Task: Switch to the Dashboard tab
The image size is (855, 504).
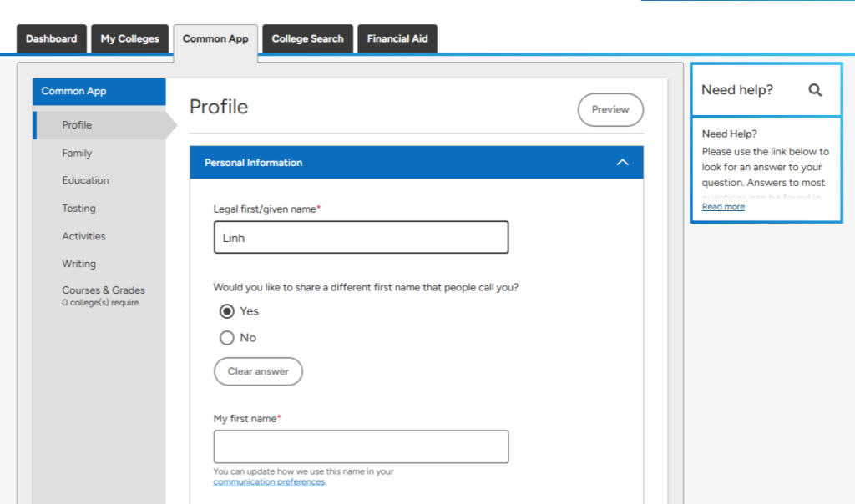Action: (x=52, y=39)
